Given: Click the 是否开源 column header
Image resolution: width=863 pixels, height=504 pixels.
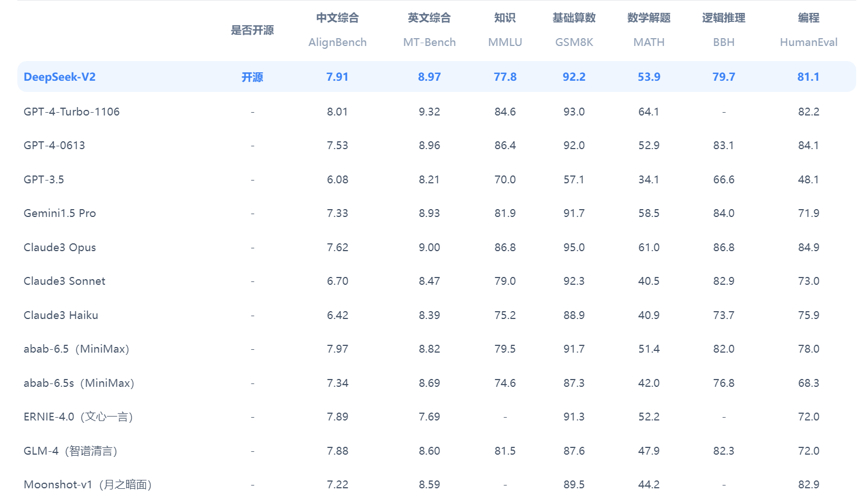Looking at the screenshot, I should (252, 30).
